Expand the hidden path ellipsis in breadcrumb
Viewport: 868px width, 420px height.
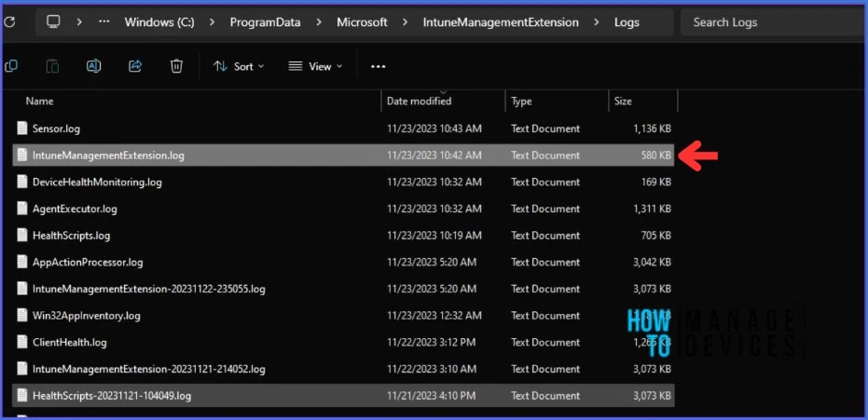pyautogui.click(x=104, y=22)
